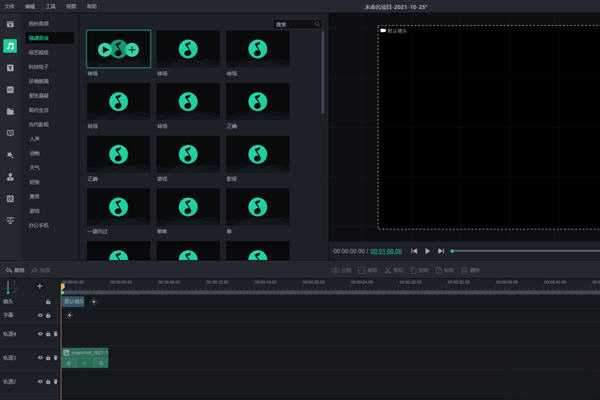Add a new track with the timeline plus icon
This screenshot has height=400, width=600.
tap(40, 286)
